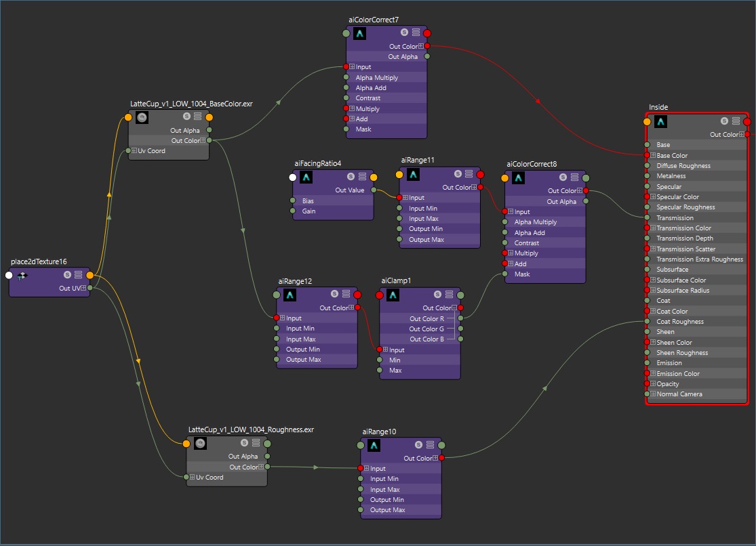Select the texture icon on the Roughness.exr node
756x546 pixels.
point(199,443)
